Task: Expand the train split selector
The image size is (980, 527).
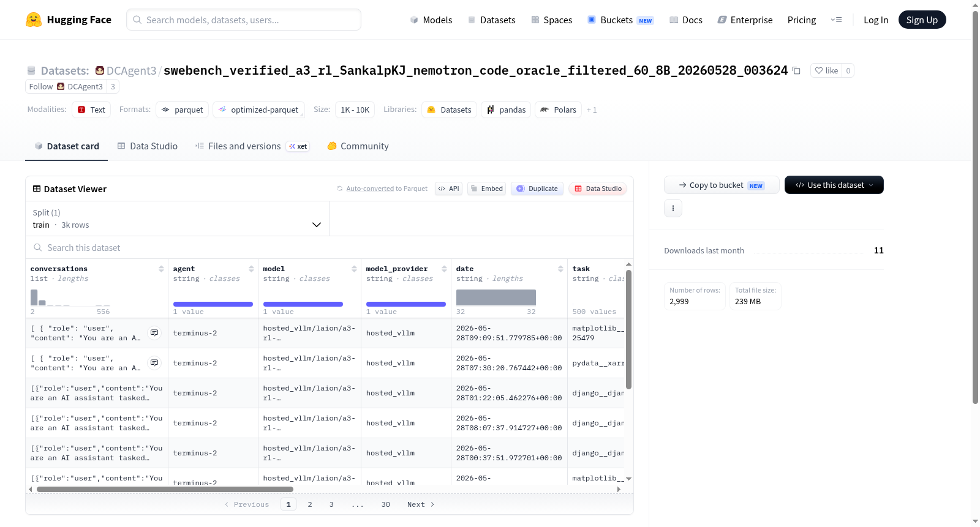Action: click(177, 219)
